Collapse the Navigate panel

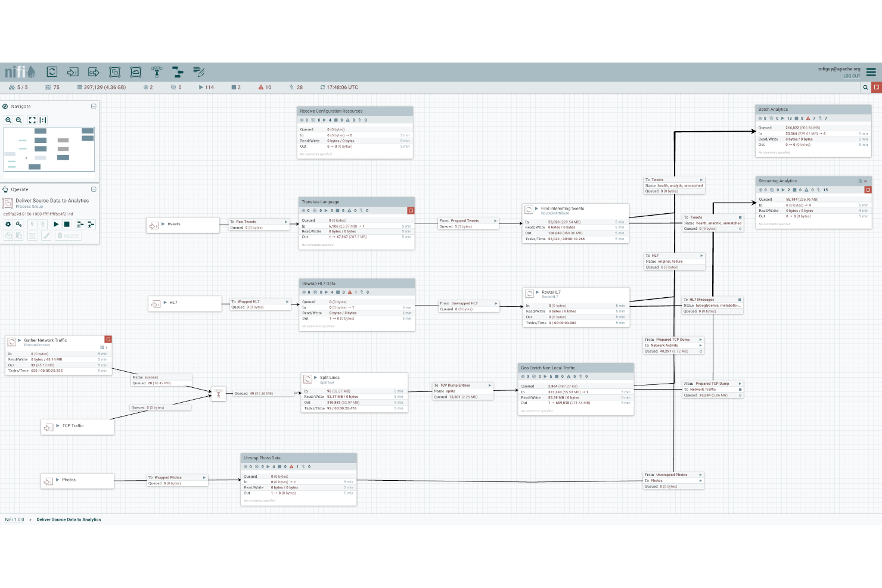pyautogui.click(x=94, y=106)
